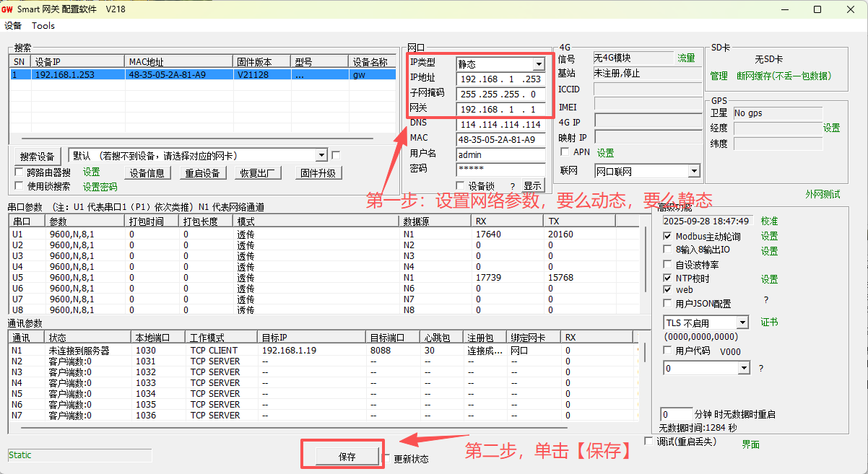Click the 用户名 input field

pyautogui.click(x=500, y=154)
